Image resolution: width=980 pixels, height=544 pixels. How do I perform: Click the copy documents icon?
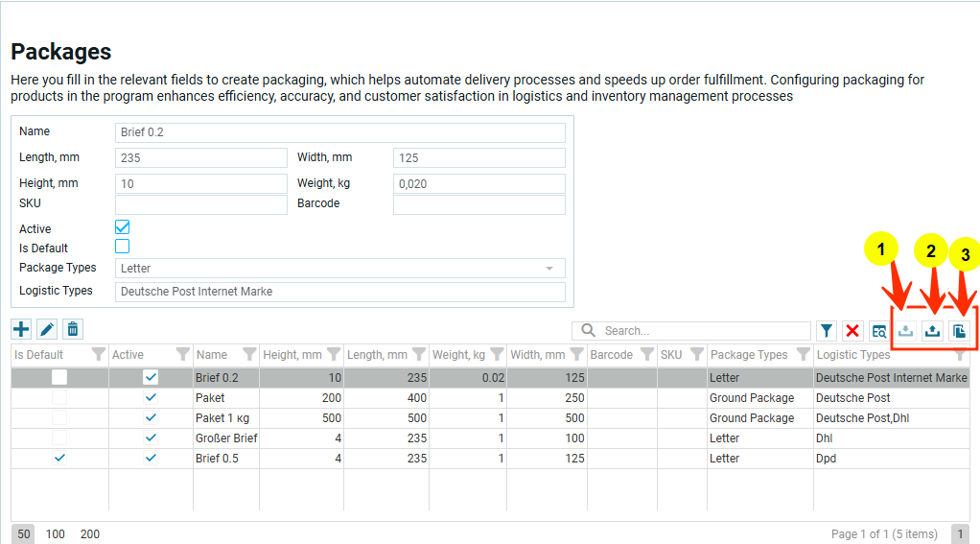click(959, 331)
